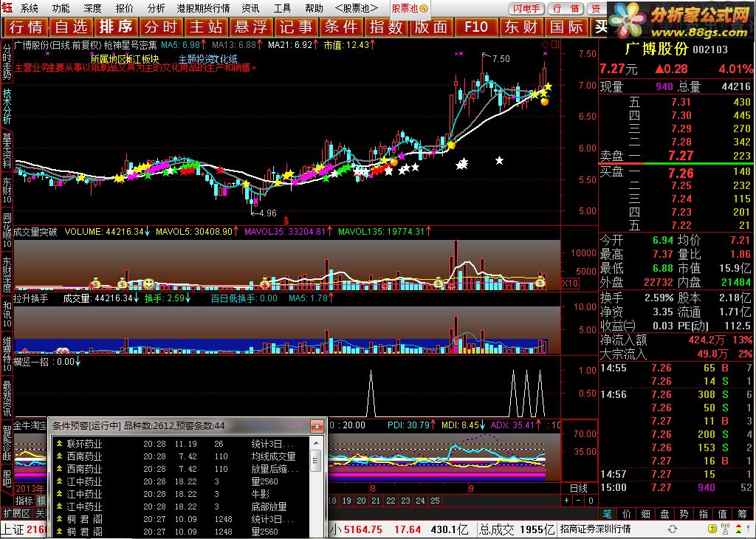This screenshot has width=756, height=539.
Task: Open the 深度 menu
Action: pyautogui.click(x=92, y=9)
